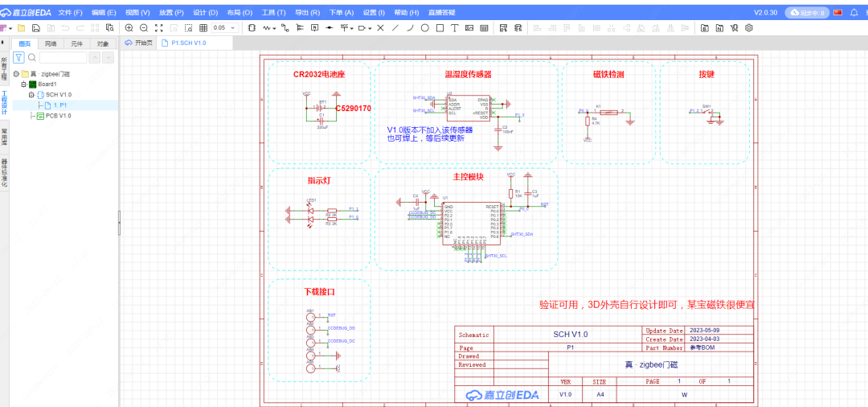The height and width of the screenshot is (407, 868).
Task: Click the 同步中 sync status button
Action: point(808,12)
